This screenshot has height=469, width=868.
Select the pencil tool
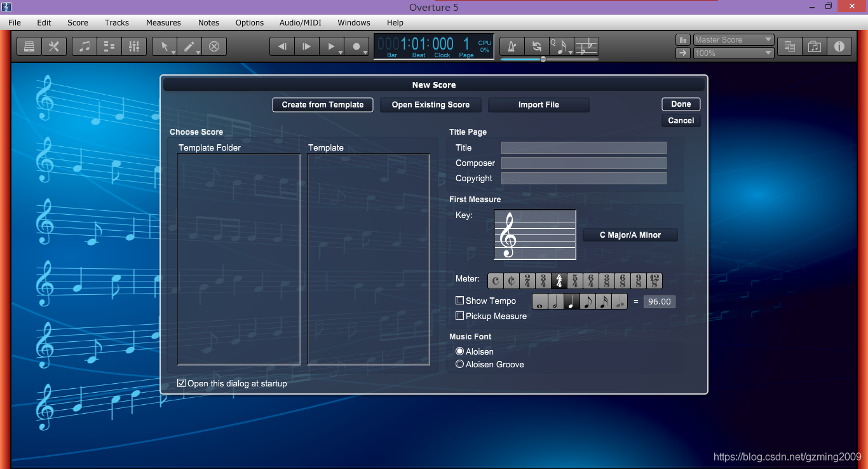tap(188, 46)
